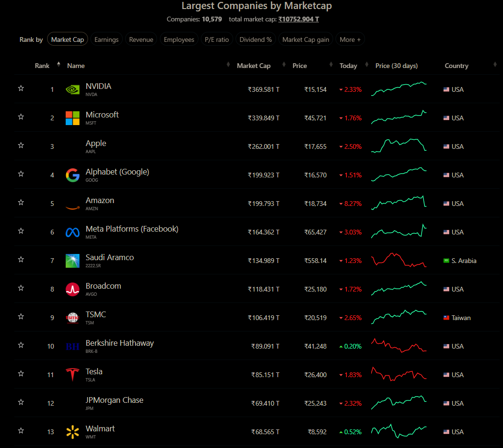Screen dimensions: 503x448
Task: Click the Walmart spark logo icon
Action: coord(72,432)
